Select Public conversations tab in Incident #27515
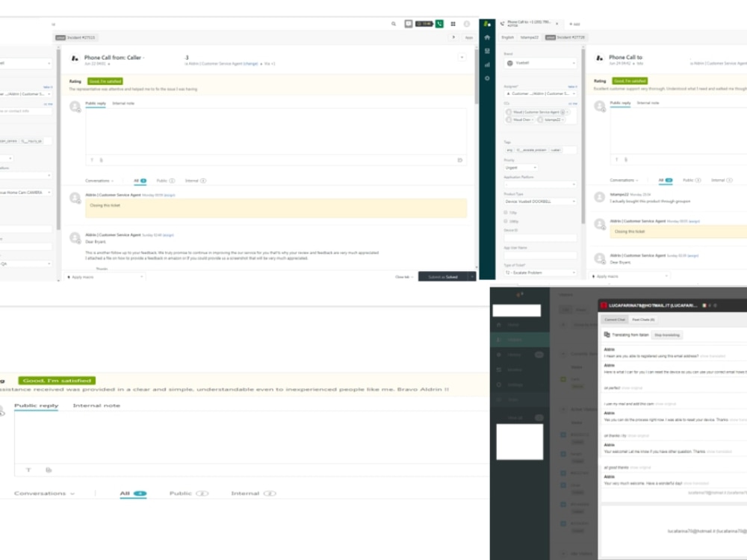747x560 pixels. [165, 181]
